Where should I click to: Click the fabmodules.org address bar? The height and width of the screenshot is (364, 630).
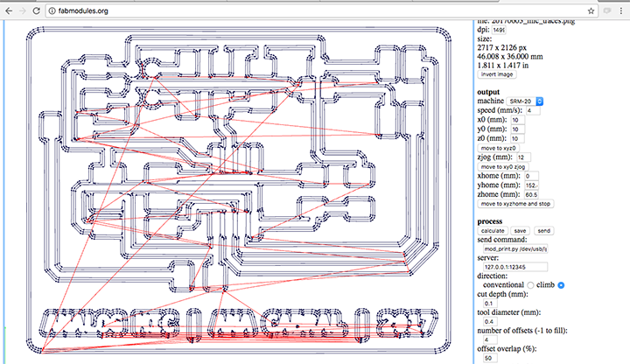(x=321, y=10)
